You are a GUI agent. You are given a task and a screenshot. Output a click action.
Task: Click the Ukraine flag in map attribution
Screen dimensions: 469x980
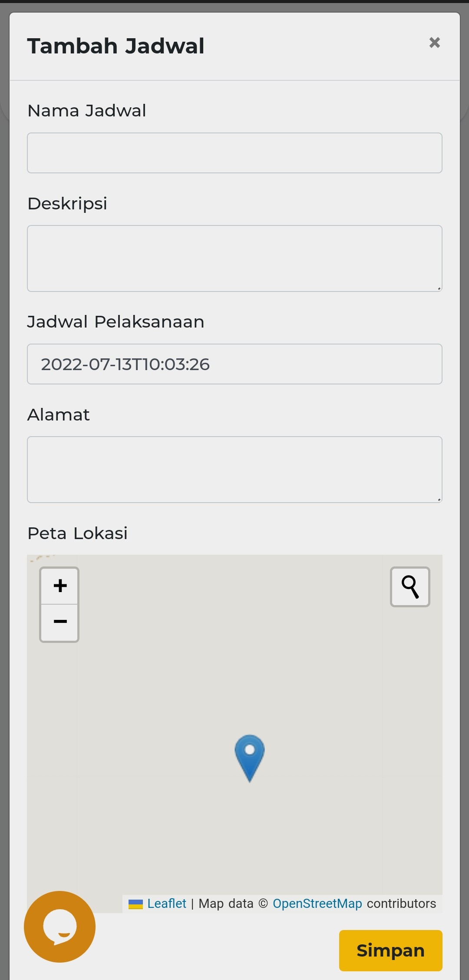(135, 904)
